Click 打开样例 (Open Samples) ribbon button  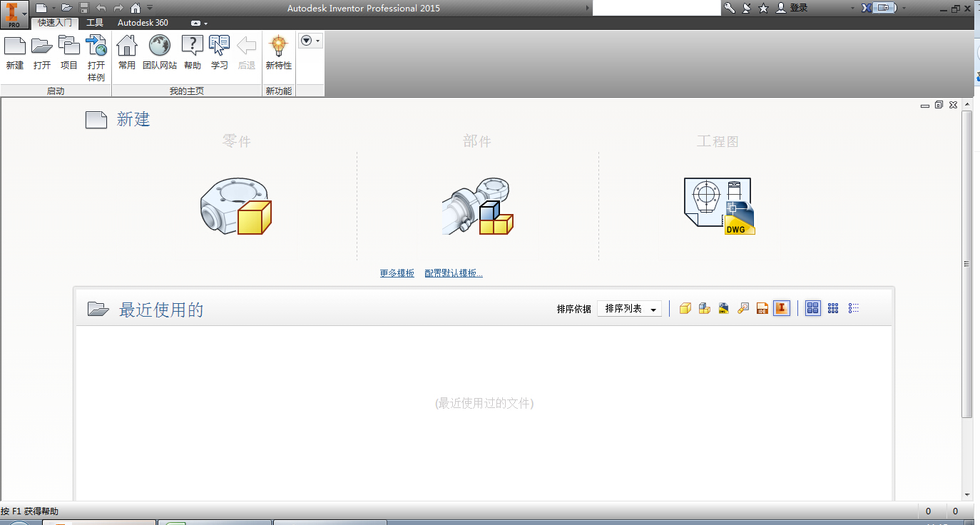point(96,58)
